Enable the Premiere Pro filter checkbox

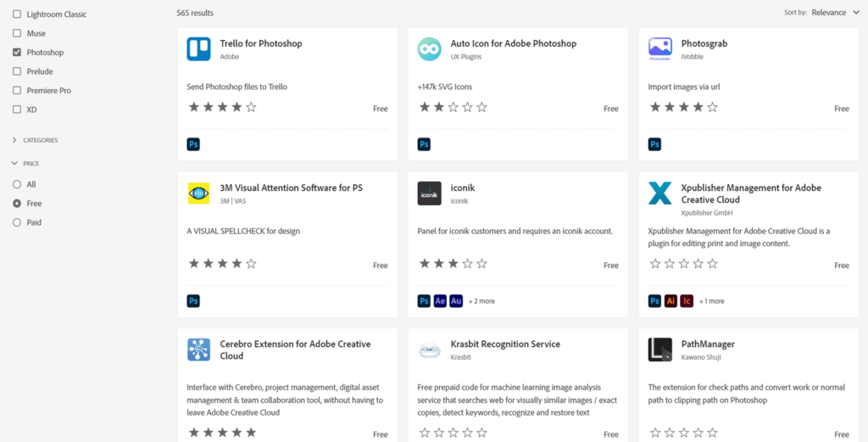tap(17, 91)
